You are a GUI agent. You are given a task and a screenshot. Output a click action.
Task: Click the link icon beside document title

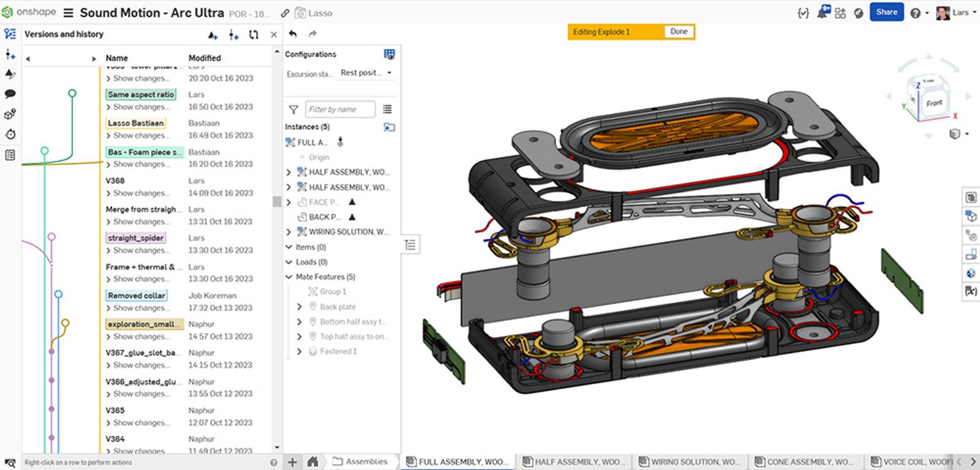coord(285,13)
